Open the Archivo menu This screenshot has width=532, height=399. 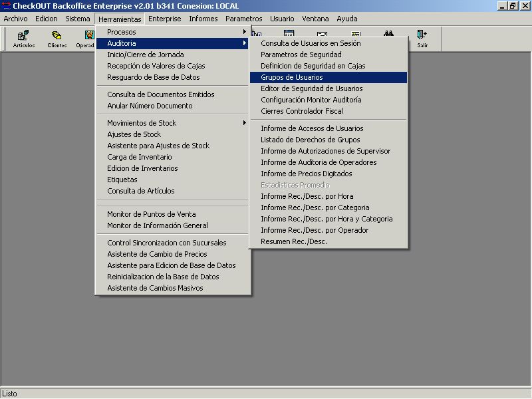[15, 19]
